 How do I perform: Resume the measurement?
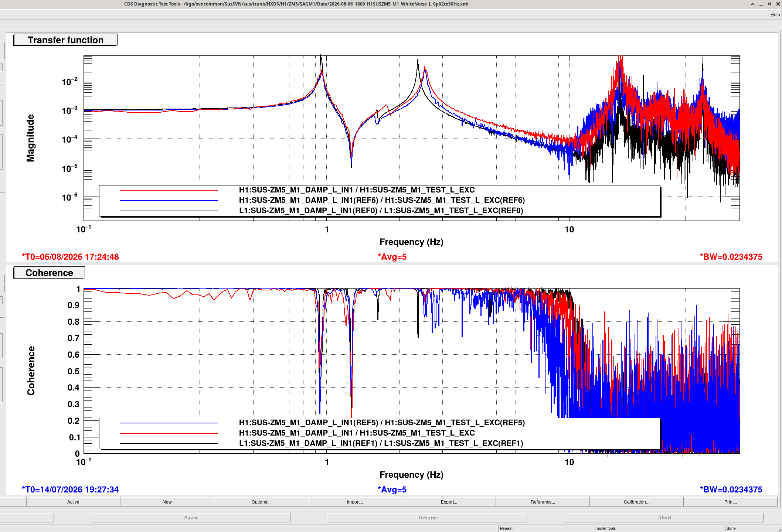point(428,518)
